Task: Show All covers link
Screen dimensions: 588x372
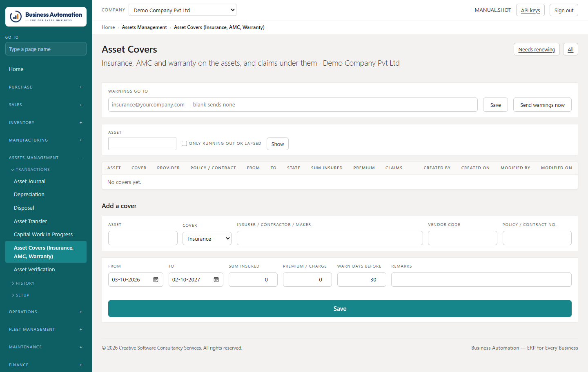Action: coord(570,49)
